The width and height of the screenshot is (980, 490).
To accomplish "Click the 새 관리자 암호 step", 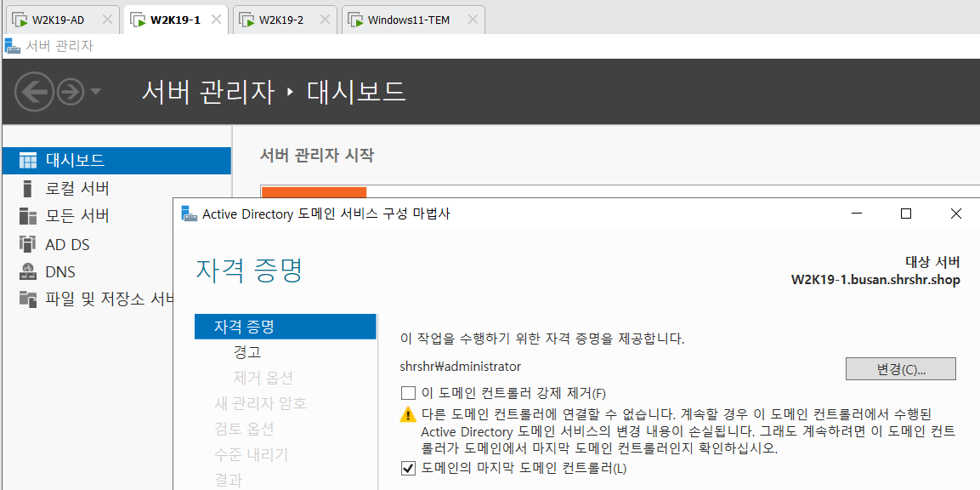I will coord(260,403).
